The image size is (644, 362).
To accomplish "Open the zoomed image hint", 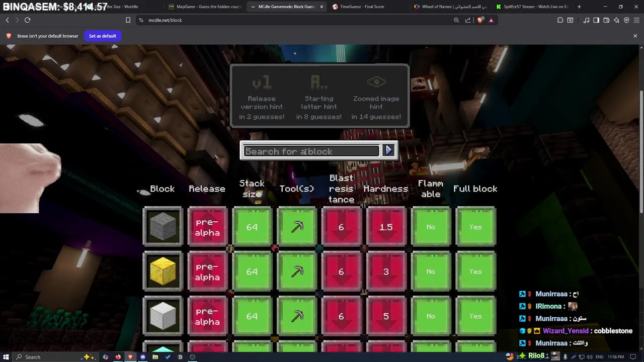I will 376,97.
